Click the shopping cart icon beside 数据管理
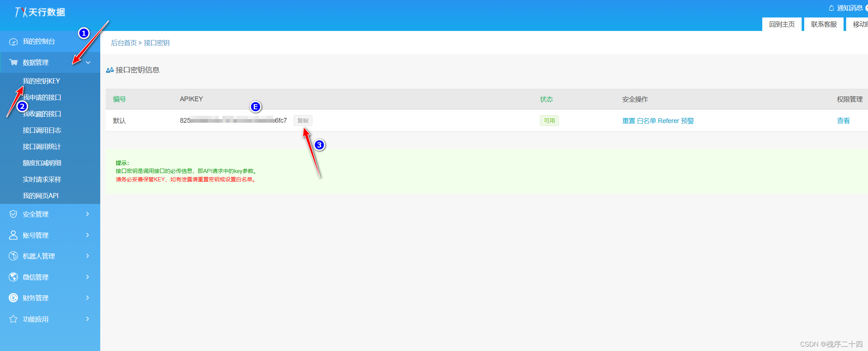868x351 pixels. pos(13,62)
